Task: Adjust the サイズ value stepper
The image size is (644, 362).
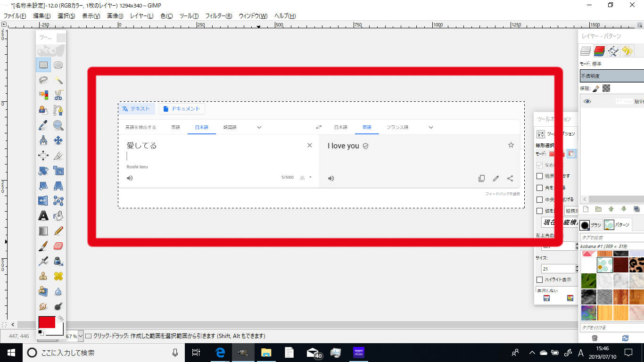Action: (x=576, y=269)
